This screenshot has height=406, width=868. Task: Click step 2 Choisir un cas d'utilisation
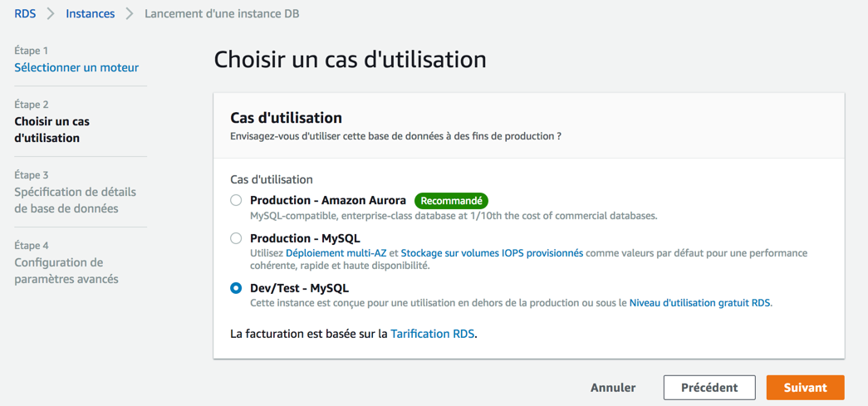pos(52,130)
